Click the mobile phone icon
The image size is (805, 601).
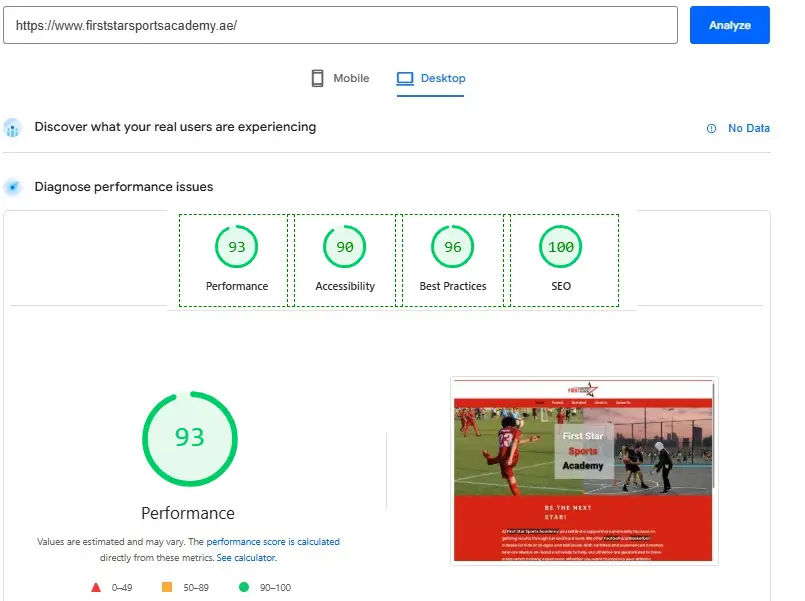318,78
